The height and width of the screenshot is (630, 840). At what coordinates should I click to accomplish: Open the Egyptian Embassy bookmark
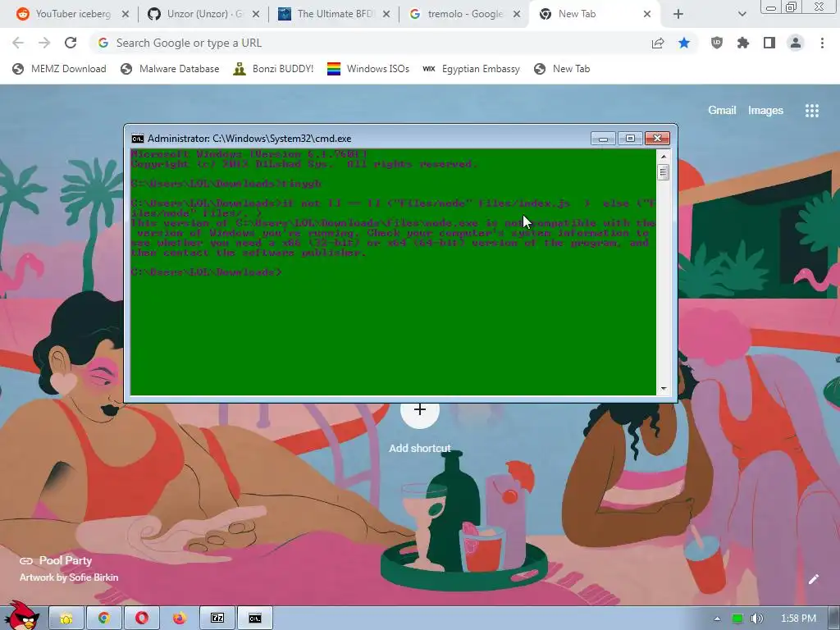[x=472, y=69]
